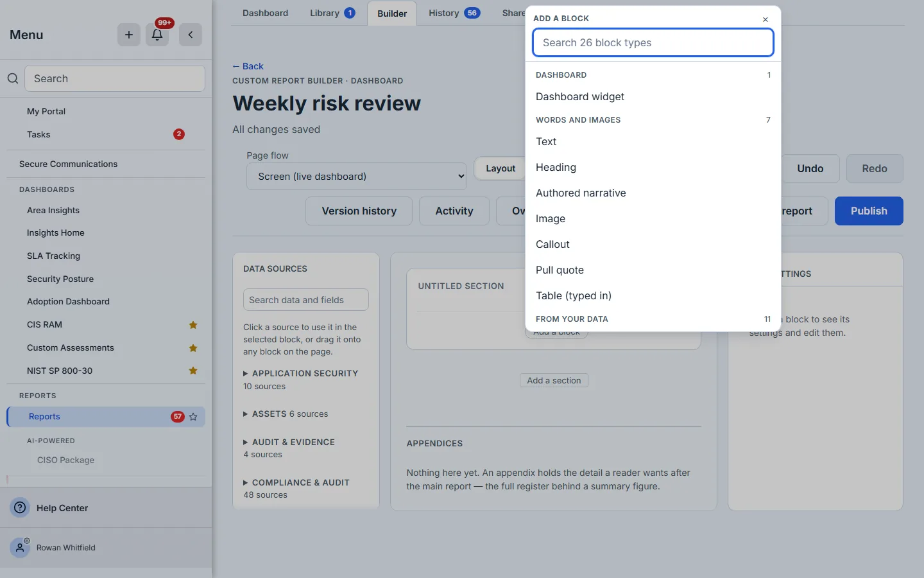This screenshot has height=578, width=924.
Task: Click the Help Center question mark icon
Action: coord(21,507)
